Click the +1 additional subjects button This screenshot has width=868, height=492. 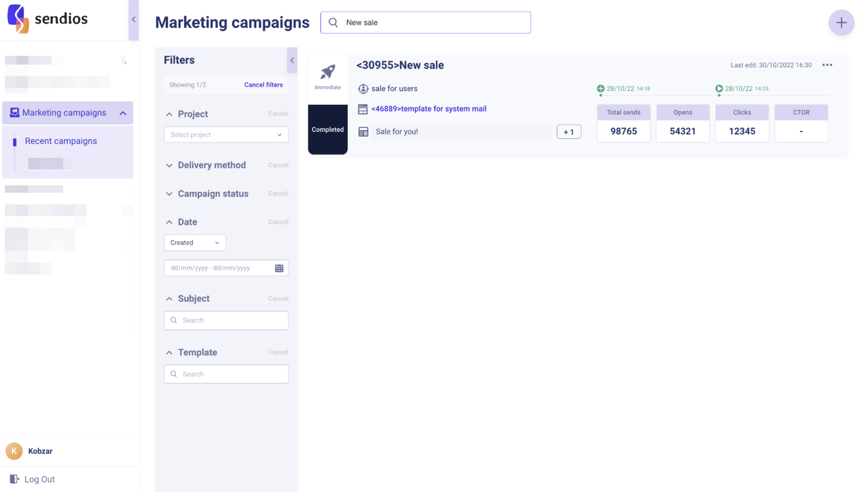point(568,132)
